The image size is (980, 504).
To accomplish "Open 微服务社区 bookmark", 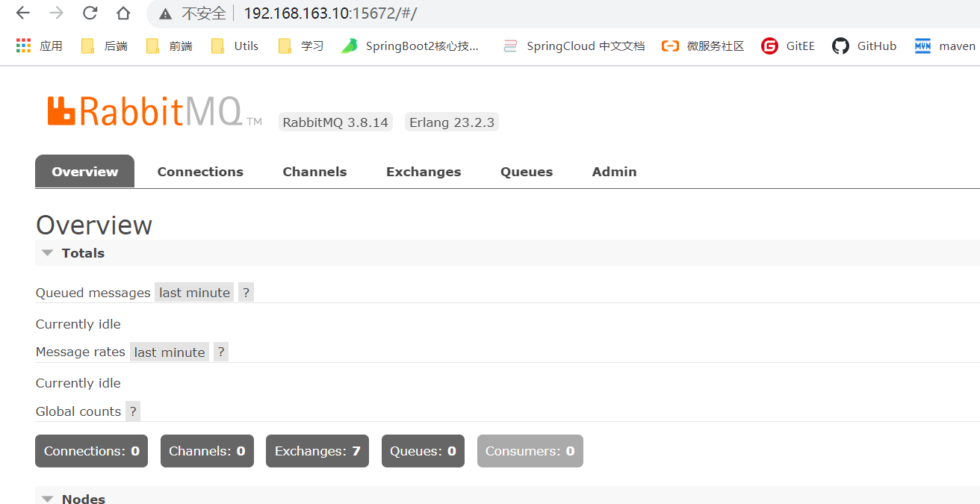I will [x=703, y=46].
